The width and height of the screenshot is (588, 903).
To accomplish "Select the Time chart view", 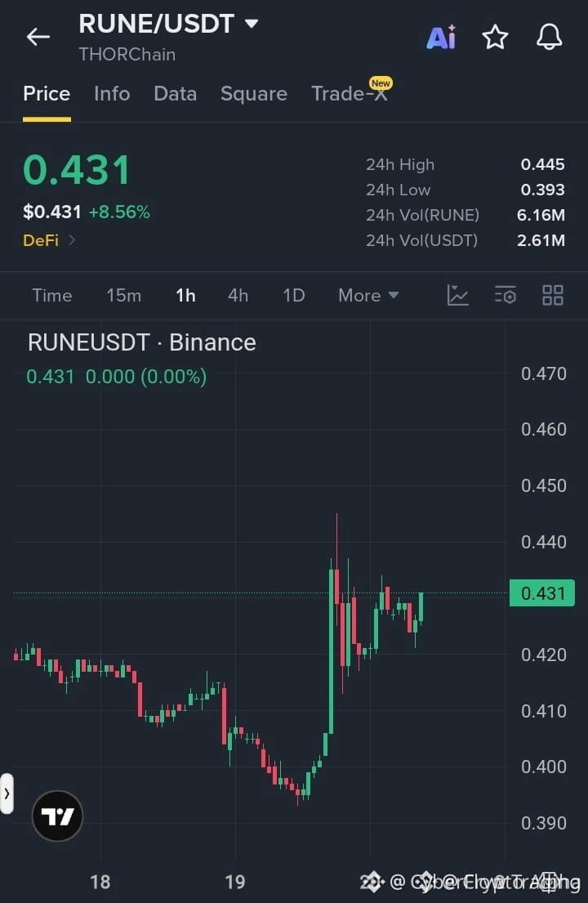I will click(51, 296).
